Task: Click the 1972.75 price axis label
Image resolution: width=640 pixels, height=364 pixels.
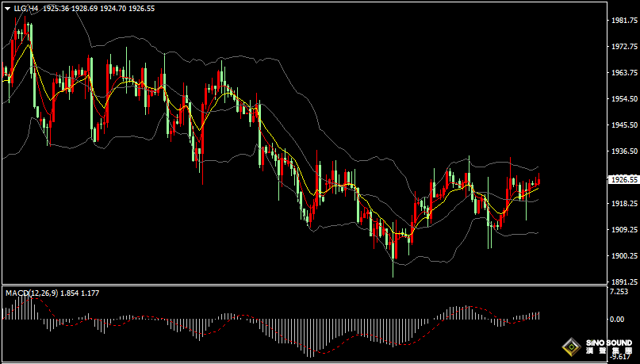Action: tap(623, 47)
